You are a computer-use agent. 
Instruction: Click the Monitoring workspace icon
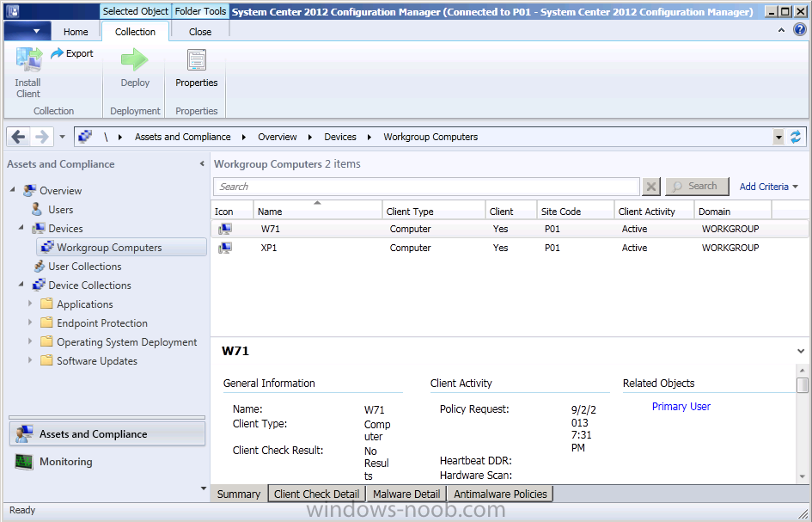click(x=24, y=461)
